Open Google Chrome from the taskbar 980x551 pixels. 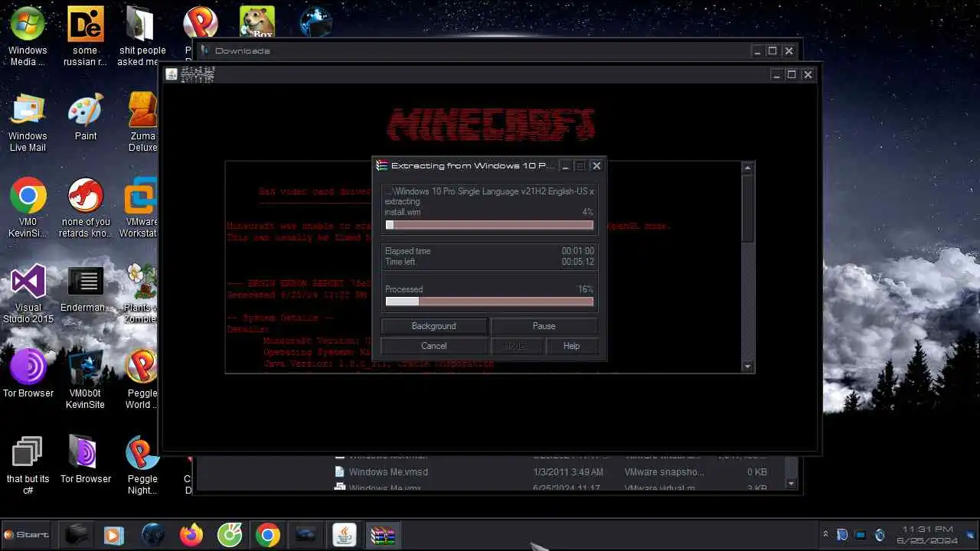pos(268,535)
